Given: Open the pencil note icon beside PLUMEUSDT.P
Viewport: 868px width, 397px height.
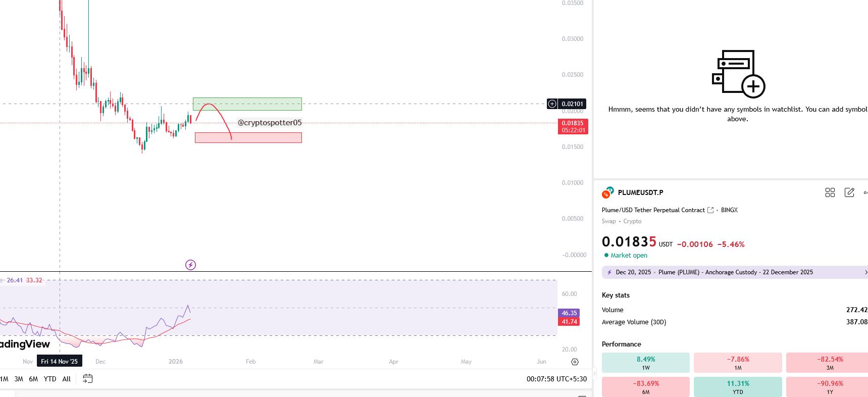Looking at the screenshot, I should click(849, 192).
